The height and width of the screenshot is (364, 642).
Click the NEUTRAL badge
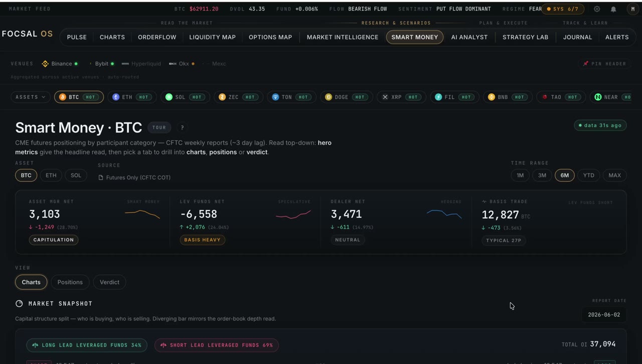click(348, 240)
